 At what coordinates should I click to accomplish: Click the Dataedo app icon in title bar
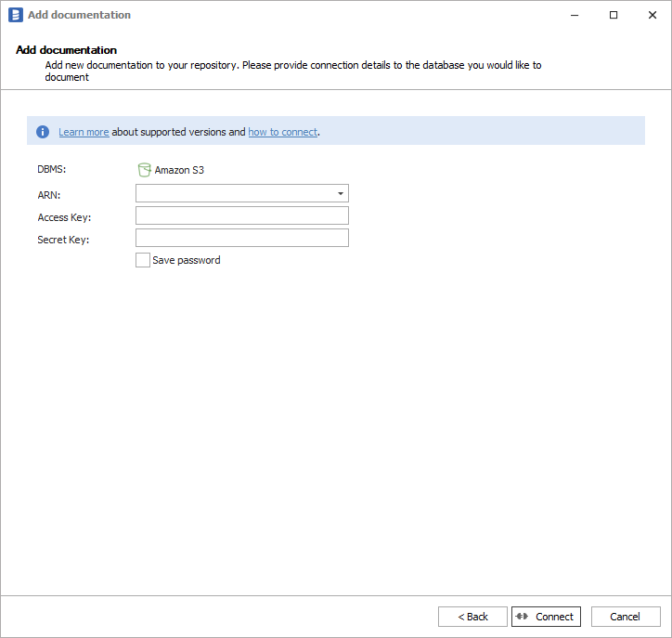tap(15, 15)
